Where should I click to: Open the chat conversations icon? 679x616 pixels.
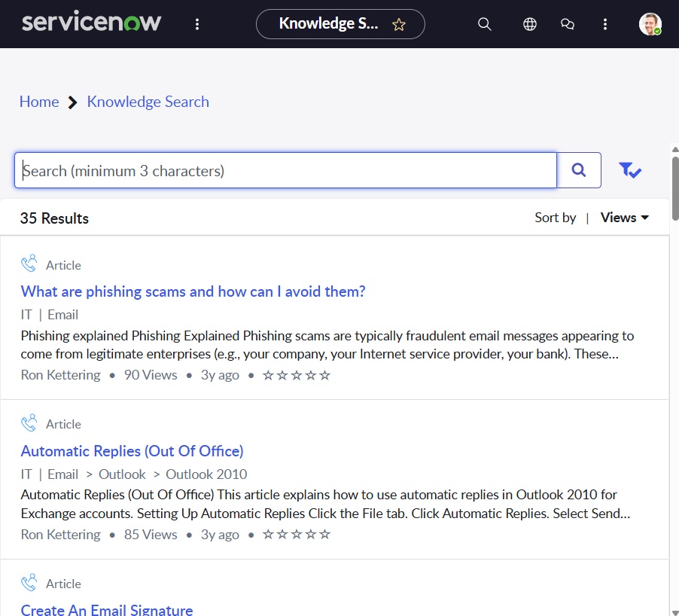568,24
